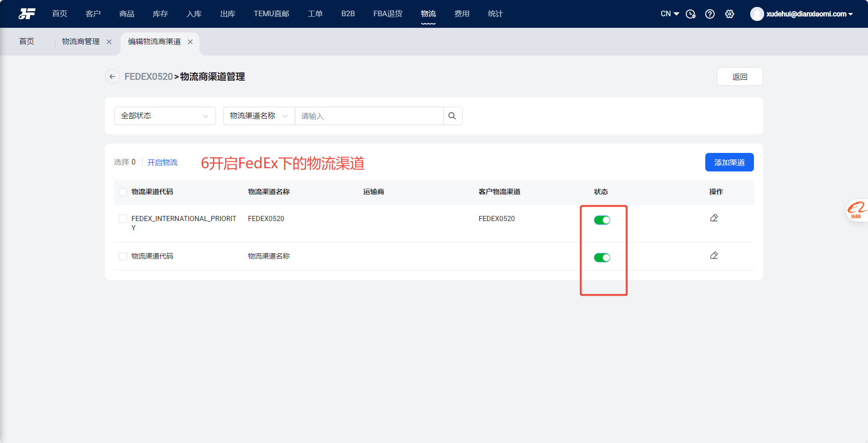868x443 pixels.
Task: Click the 开启物流 link
Action: [162, 162]
